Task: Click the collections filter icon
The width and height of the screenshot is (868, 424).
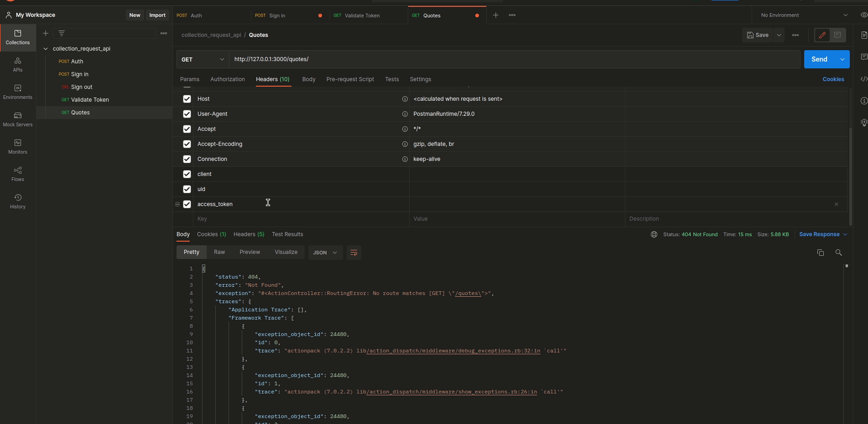Action: (x=62, y=33)
